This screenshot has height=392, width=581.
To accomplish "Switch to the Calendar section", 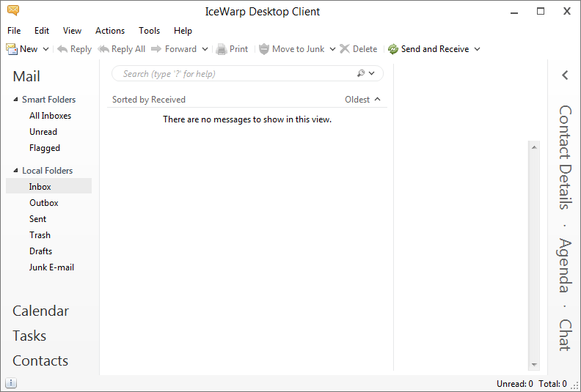I will pos(40,311).
